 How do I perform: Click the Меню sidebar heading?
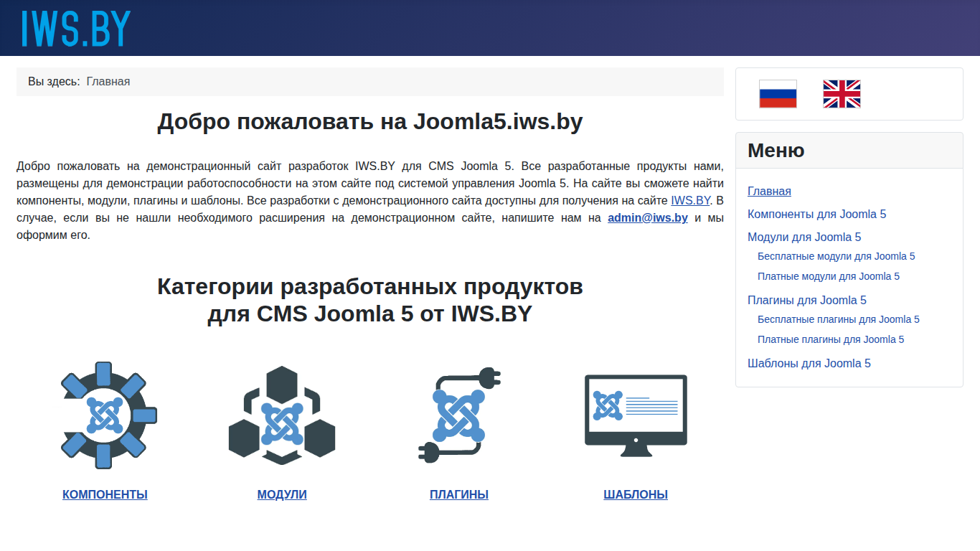coord(776,151)
